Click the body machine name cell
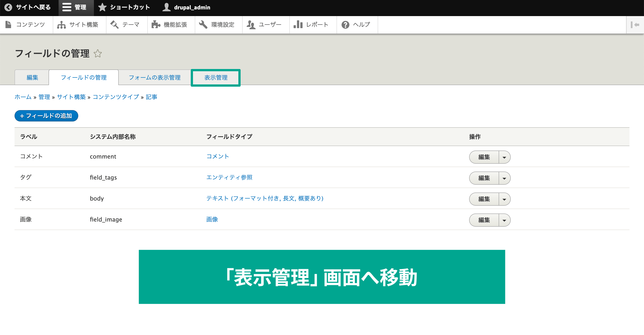 [97, 199]
